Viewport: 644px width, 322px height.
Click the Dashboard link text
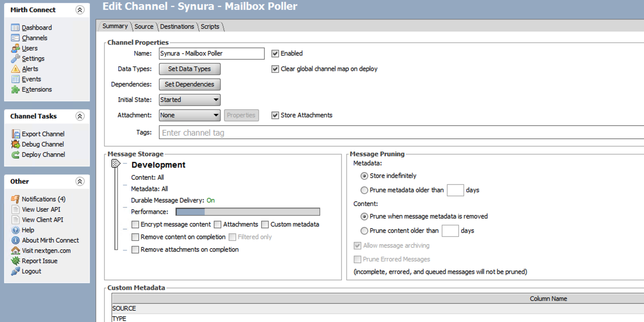37,27
